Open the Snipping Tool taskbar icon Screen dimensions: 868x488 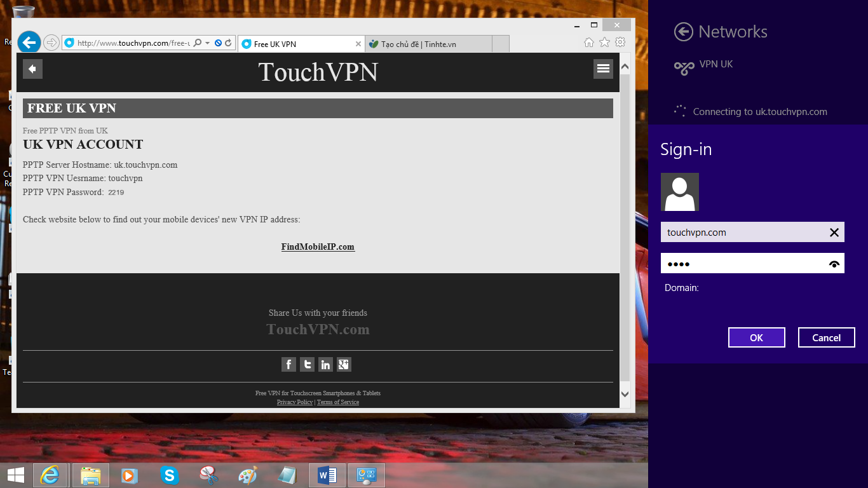point(208,475)
